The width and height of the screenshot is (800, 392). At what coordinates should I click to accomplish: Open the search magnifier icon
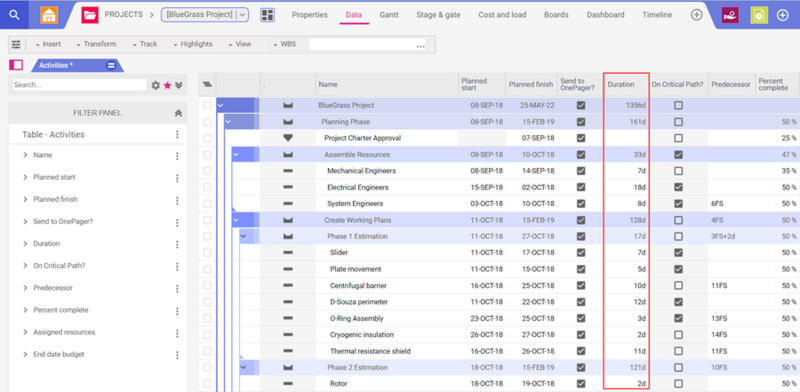(14, 15)
